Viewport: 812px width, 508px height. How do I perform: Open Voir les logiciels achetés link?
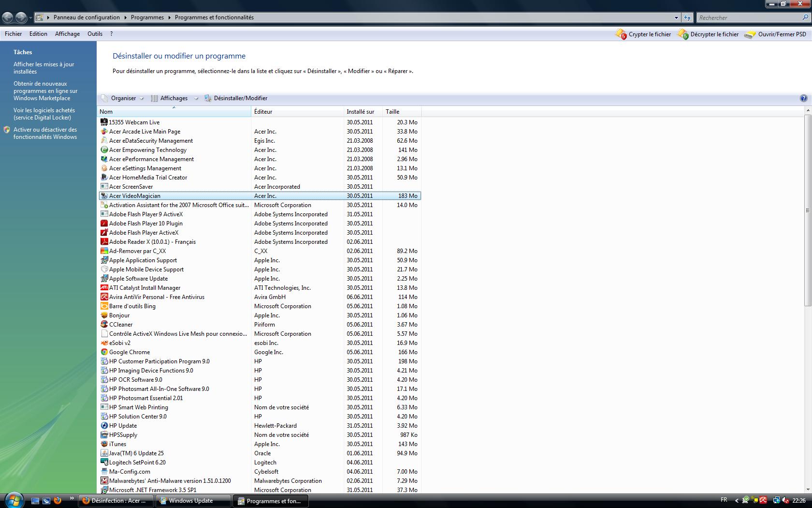(44, 114)
